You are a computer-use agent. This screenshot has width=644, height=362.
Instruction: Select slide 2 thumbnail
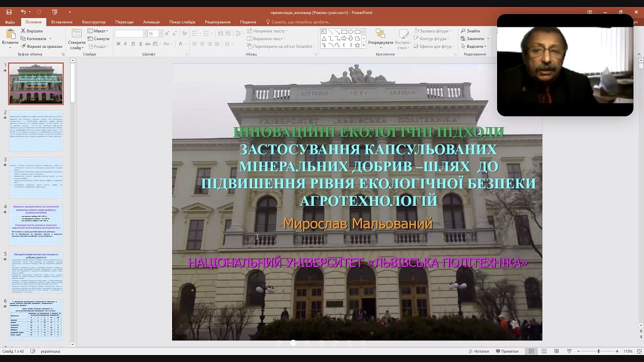[36, 131]
